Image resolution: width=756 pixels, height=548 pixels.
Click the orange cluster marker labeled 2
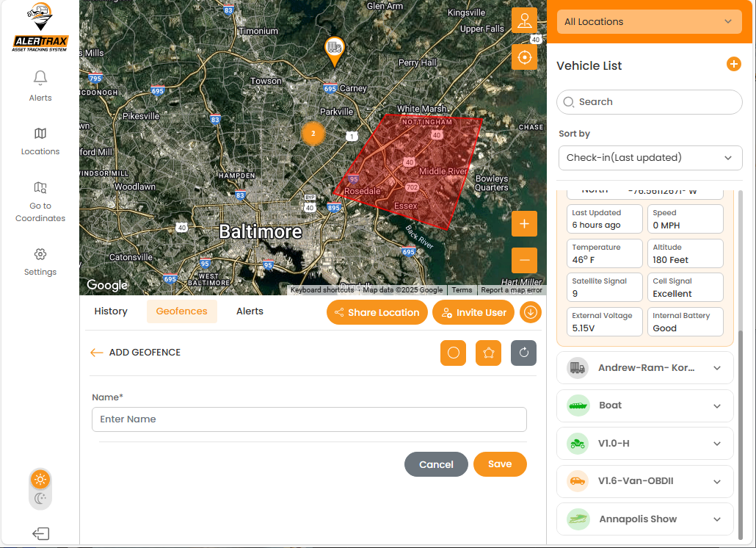[313, 134]
